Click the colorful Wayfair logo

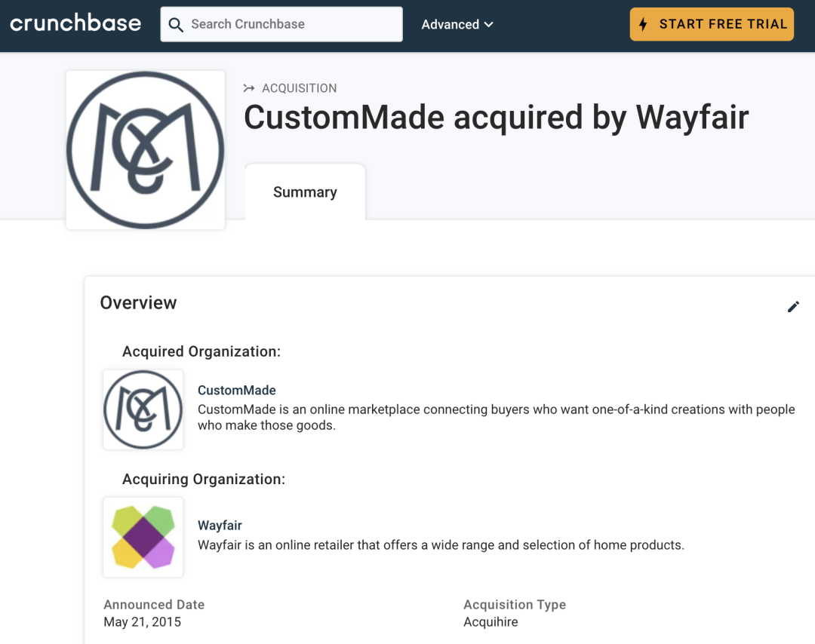(143, 537)
